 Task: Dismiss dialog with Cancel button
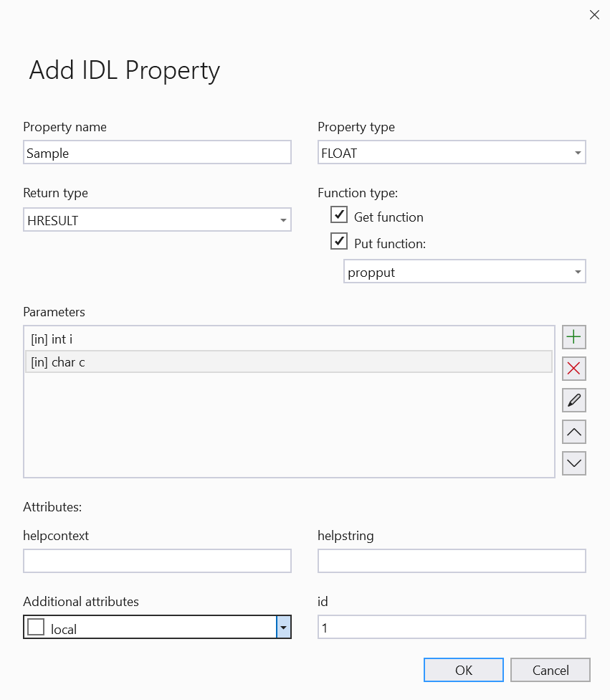(x=551, y=670)
